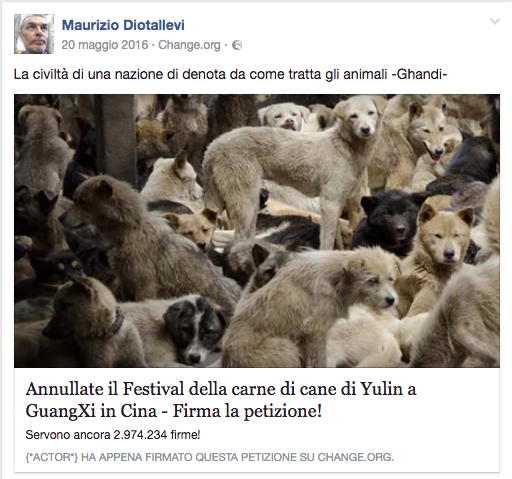Image resolution: width=512 pixels, height=479 pixels.
Task: Click 'Firma la petizione!' in the headline
Action: point(247,411)
